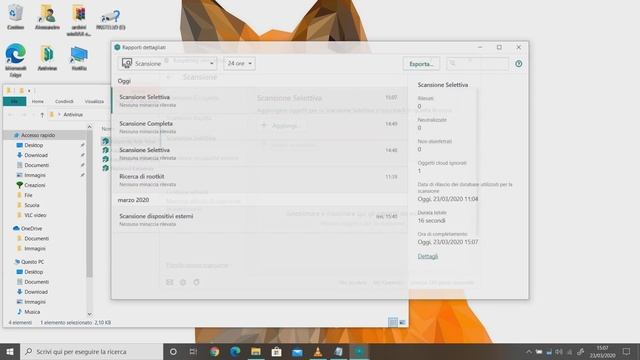Select Questo PC in the navigation pane

pos(32,262)
